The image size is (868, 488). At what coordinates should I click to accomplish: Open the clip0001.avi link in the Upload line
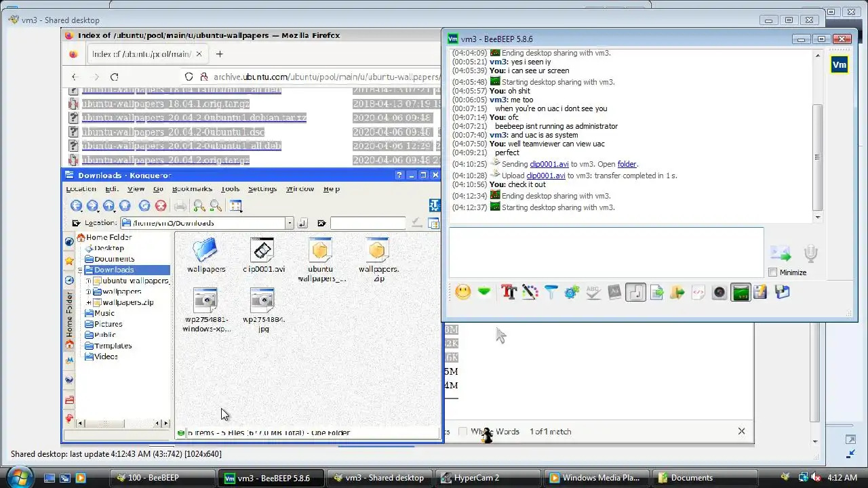pos(546,176)
